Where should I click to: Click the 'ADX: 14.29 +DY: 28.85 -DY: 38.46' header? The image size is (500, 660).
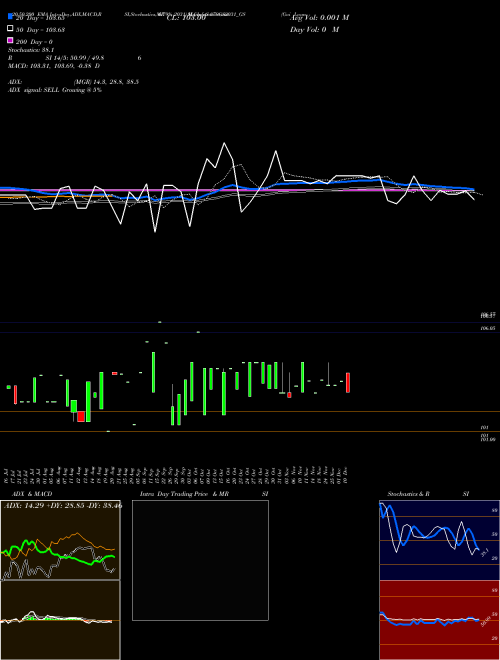pos(63,505)
